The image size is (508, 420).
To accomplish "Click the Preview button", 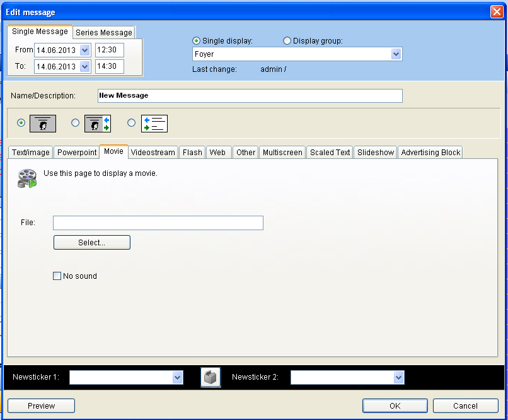I will coord(41,405).
